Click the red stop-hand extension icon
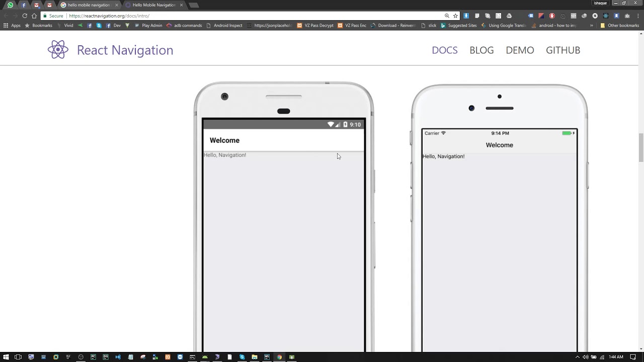Screen dimensions: 644x362 point(552,16)
